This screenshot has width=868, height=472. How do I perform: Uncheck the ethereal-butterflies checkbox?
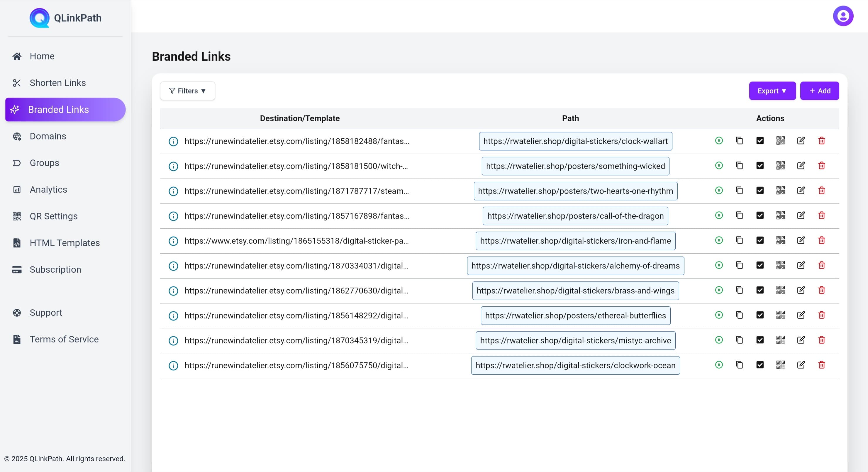(760, 315)
